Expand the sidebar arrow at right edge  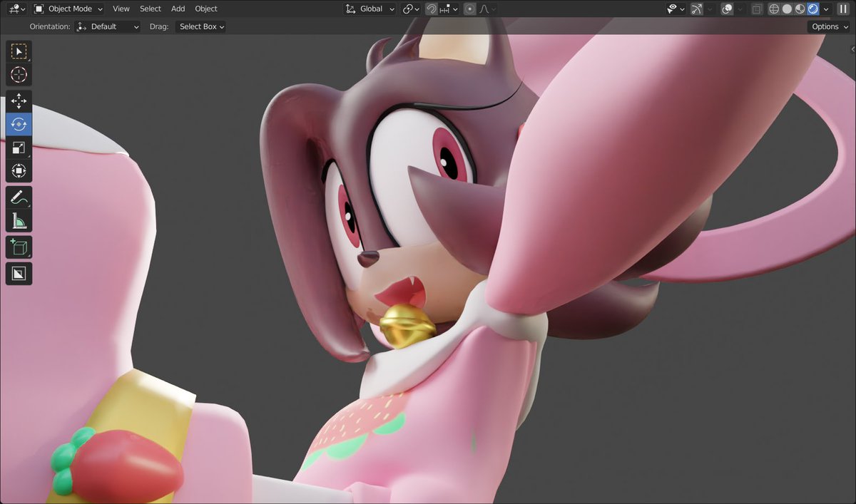(x=853, y=49)
